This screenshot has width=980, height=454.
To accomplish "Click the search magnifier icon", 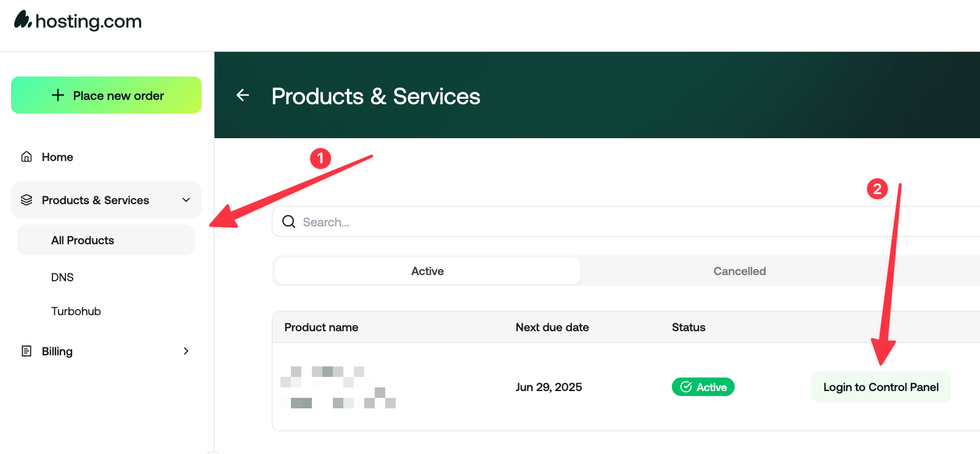I will [288, 221].
